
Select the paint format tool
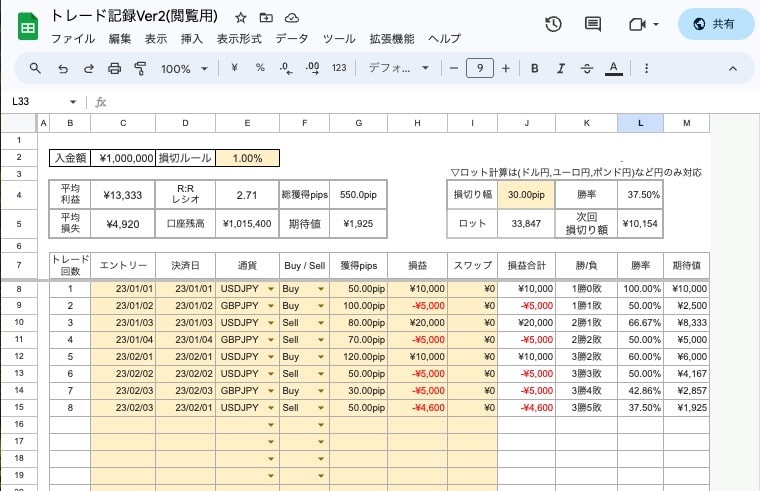point(140,69)
